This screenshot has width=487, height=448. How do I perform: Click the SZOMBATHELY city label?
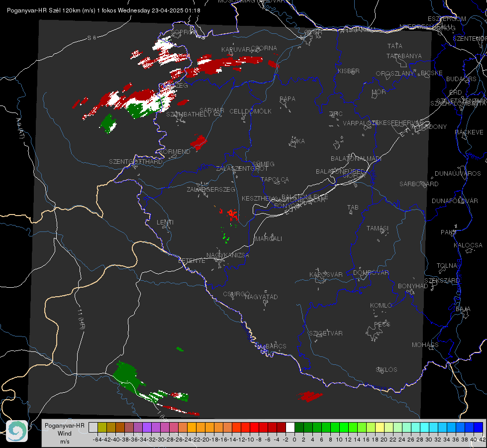[x=189, y=114]
